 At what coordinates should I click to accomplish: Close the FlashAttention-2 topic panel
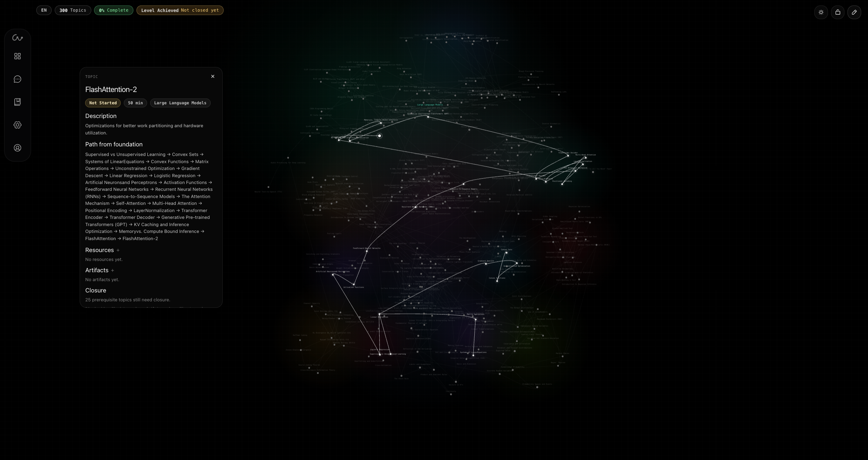pyautogui.click(x=213, y=76)
